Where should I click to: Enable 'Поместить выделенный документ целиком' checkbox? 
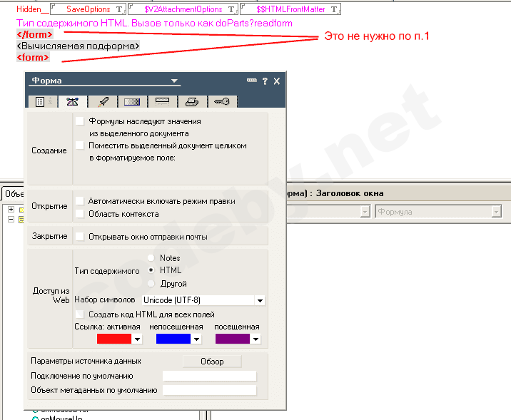click(x=80, y=145)
